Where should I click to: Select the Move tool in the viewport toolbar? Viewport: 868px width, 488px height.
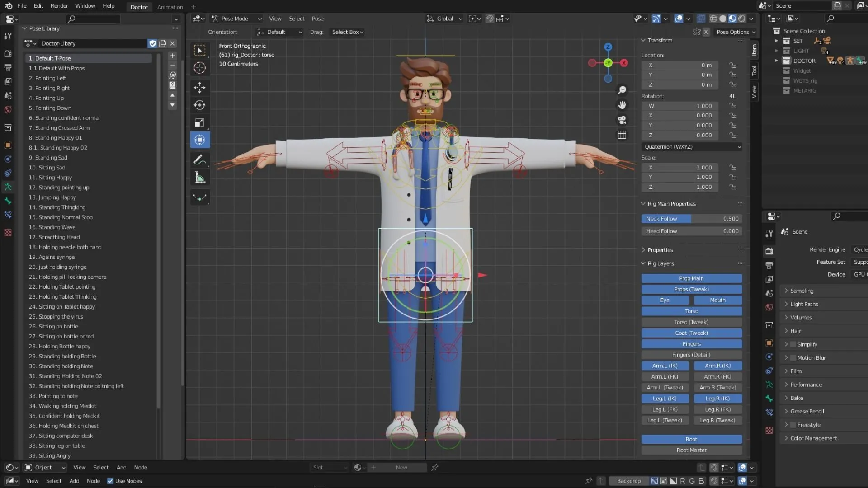[200, 88]
